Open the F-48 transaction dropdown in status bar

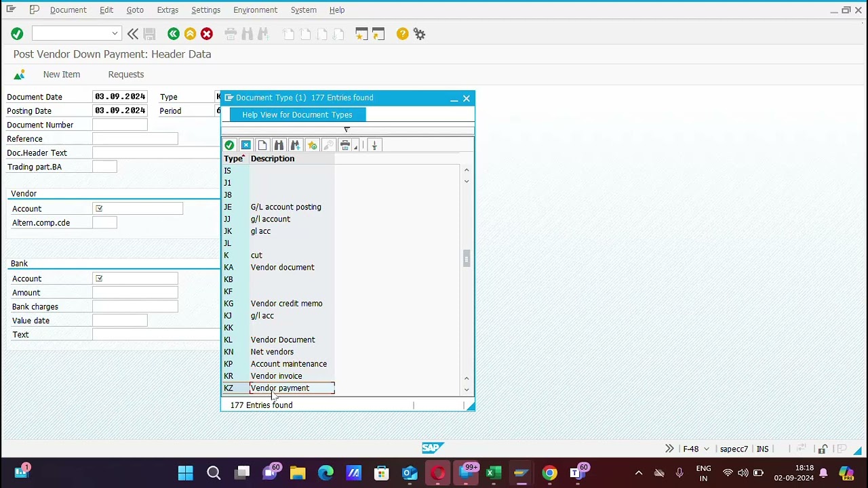(707, 449)
